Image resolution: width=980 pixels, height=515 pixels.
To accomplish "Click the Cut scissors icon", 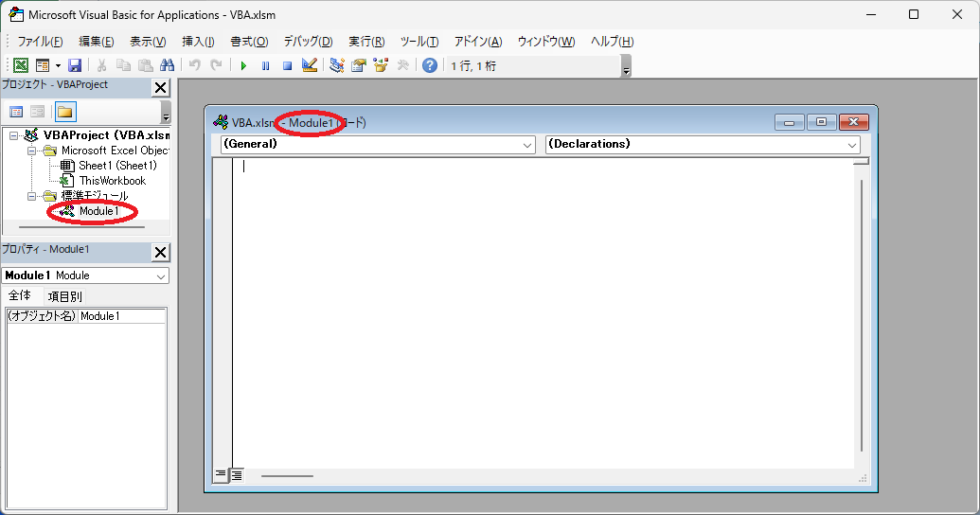I will tap(102, 65).
